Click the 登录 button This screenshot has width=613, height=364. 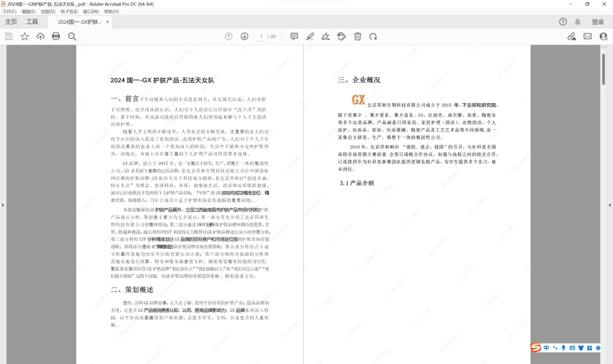coord(599,22)
